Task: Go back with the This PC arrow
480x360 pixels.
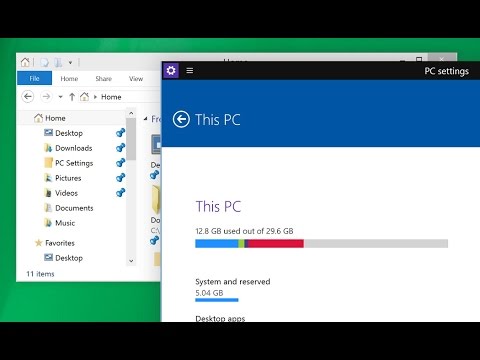Action: [181, 119]
